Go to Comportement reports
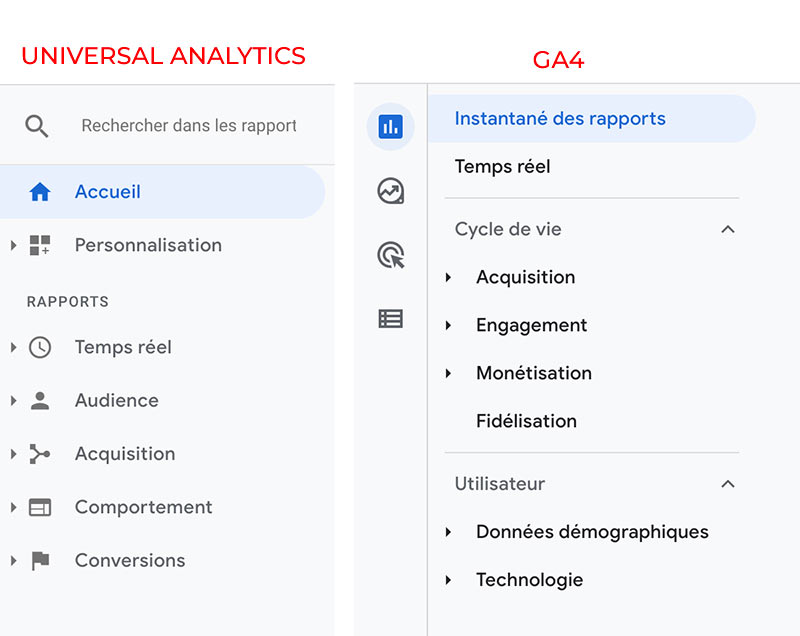The height and width of the screenshot is (636, 800). (143, 507)
